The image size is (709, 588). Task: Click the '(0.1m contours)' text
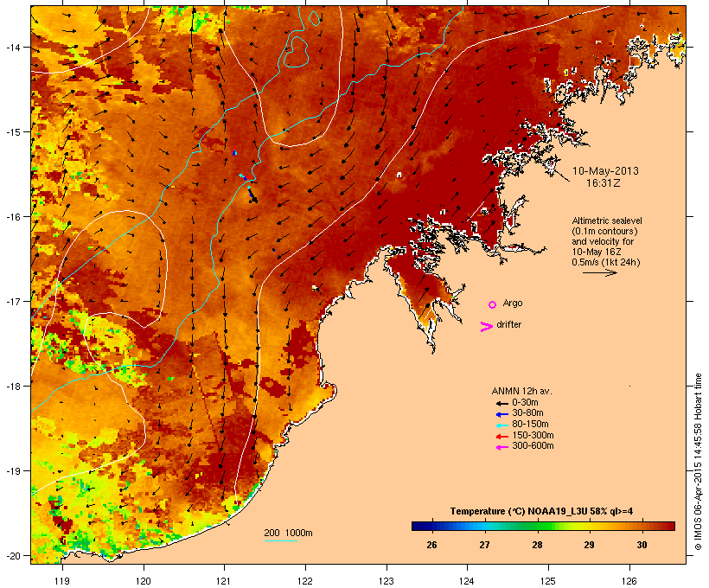604,231
